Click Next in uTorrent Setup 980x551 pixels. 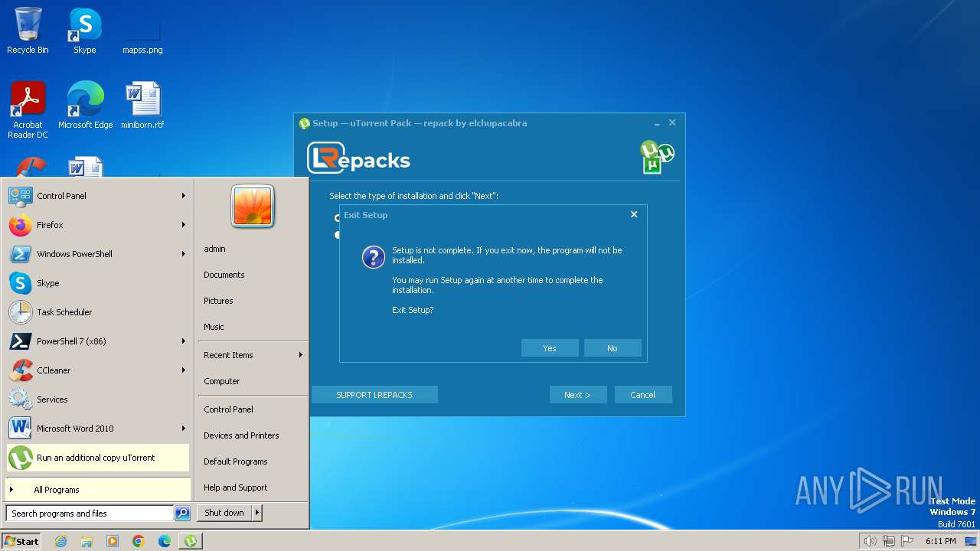578,395
